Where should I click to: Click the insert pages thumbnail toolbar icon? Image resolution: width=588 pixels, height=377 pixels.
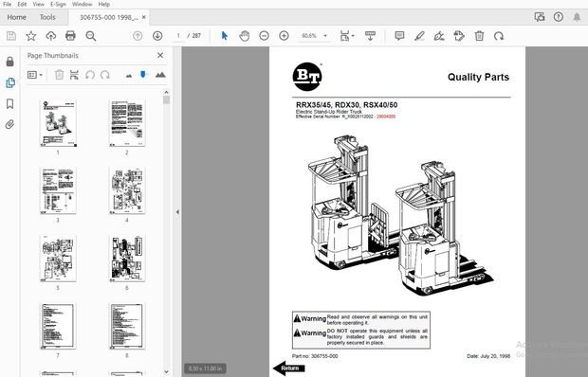point(74,75)
